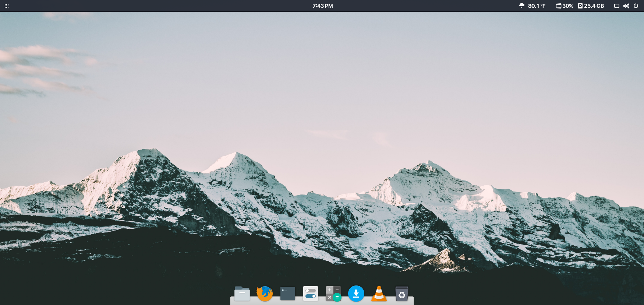The width and height of the screenshot is (644, 305).
Task: Open the blue download manager in the dock
Action: pos(356,294)
